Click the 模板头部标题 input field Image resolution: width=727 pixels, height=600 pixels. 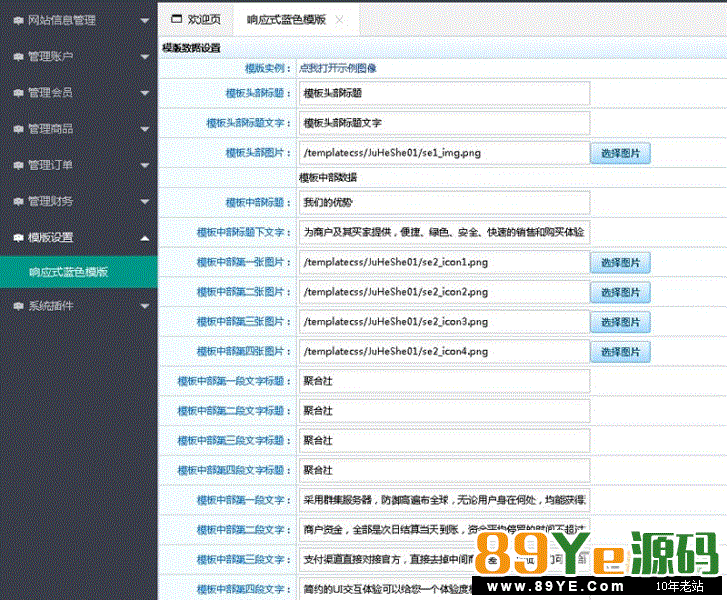(x=444, y=92)
